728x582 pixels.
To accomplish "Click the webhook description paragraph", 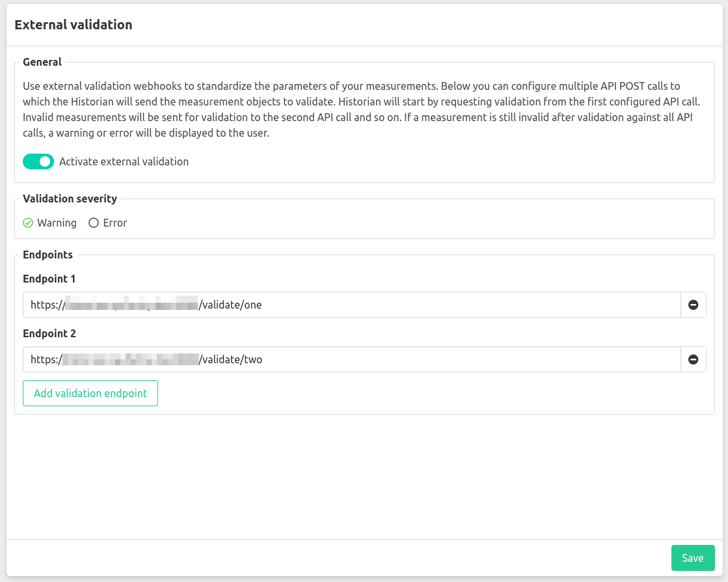I will coord(362,109).
